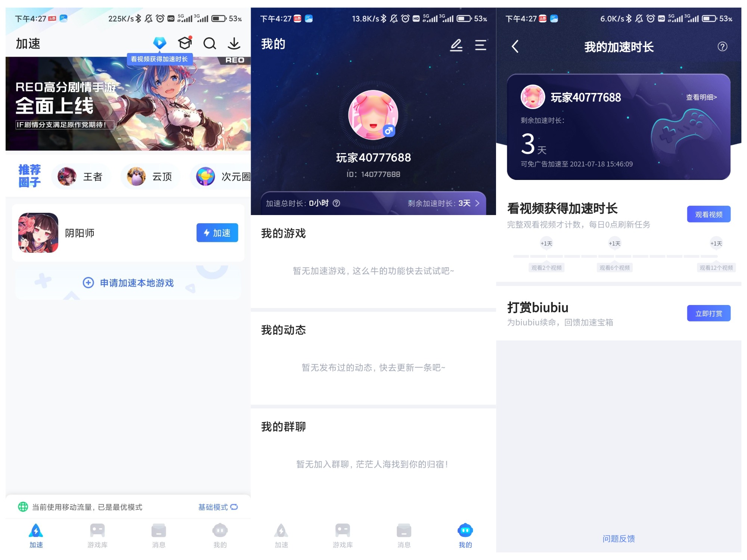Click the download icon top right
The image size is (747, 560).
[235, 44]
